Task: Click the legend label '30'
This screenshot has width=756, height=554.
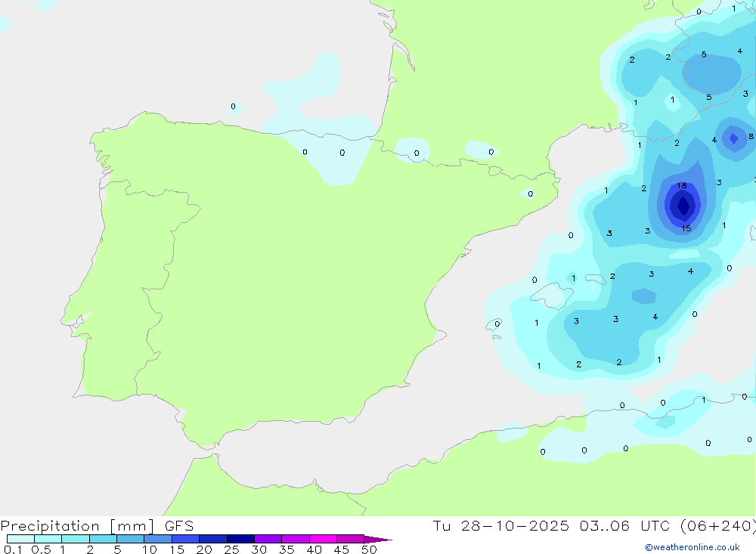Action: click(259, 549)
